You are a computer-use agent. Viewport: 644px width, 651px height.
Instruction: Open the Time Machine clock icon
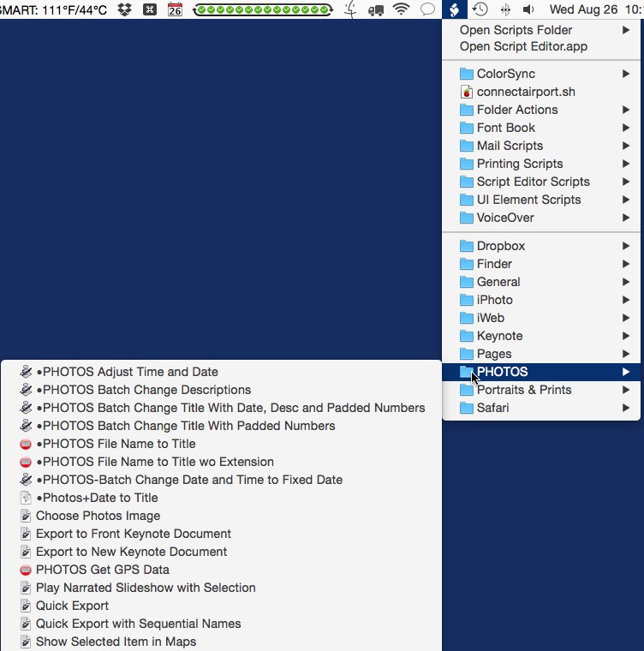[x=480, y=9]
